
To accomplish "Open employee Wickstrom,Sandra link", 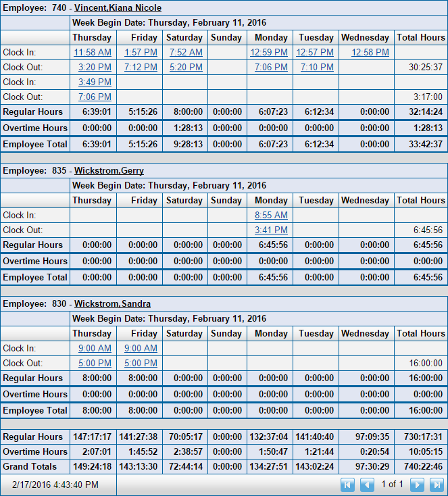I will pos(112,304).
